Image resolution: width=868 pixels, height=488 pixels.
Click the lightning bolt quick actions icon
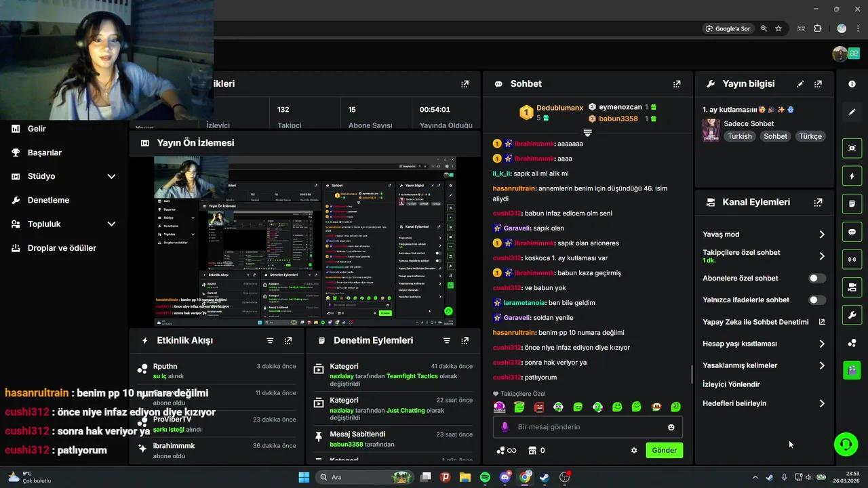(x=852, y=176)
